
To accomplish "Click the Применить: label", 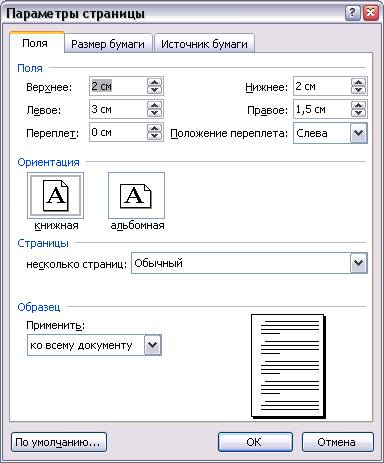I will pos(55,325).
